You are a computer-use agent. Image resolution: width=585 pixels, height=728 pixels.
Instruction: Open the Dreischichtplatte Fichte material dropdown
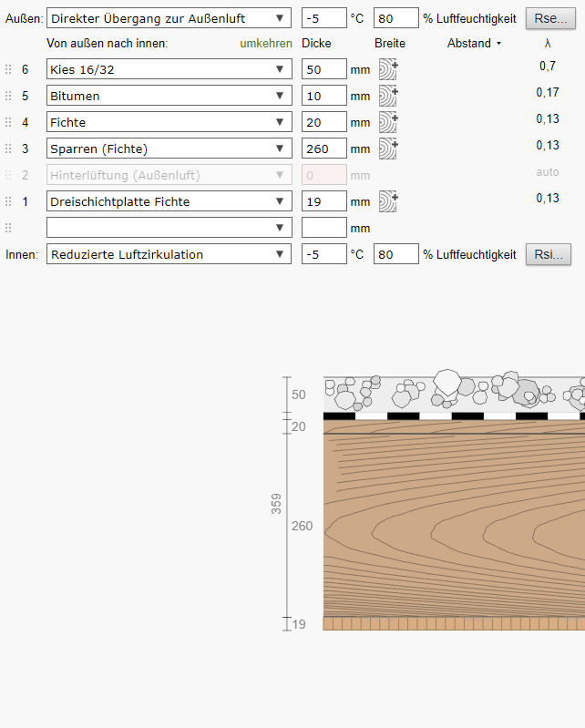(x=169, y=201)
